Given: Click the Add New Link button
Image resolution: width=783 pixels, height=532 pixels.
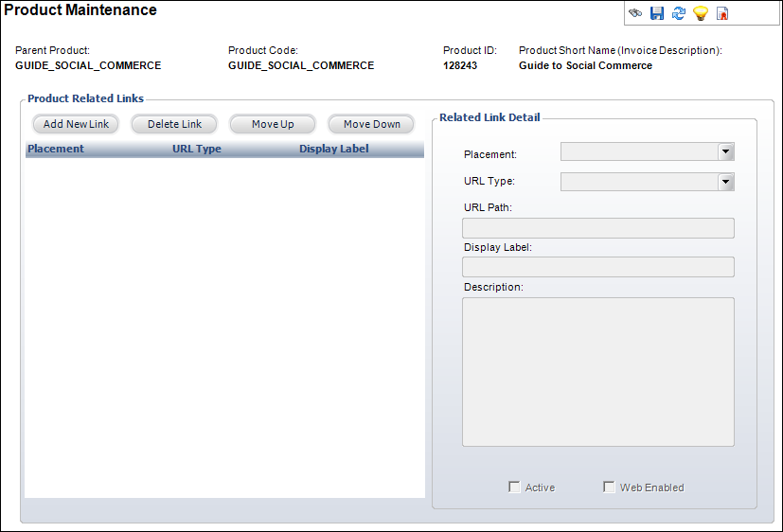Looking at the screenshot, I should [x=76, y=124].
